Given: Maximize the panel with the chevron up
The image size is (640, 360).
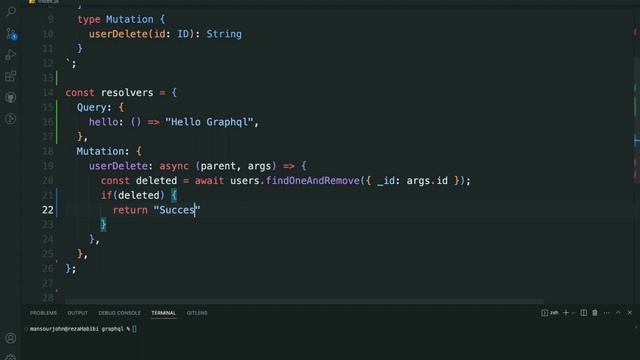Looking at the screenshot, I should pyautogui.click(x=618, y=313).
